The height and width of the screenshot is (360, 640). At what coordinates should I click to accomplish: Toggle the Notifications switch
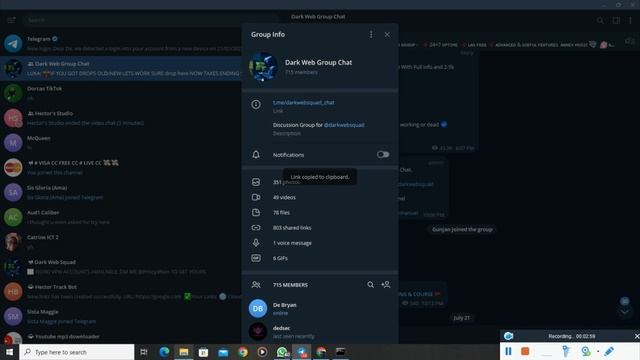383,155
